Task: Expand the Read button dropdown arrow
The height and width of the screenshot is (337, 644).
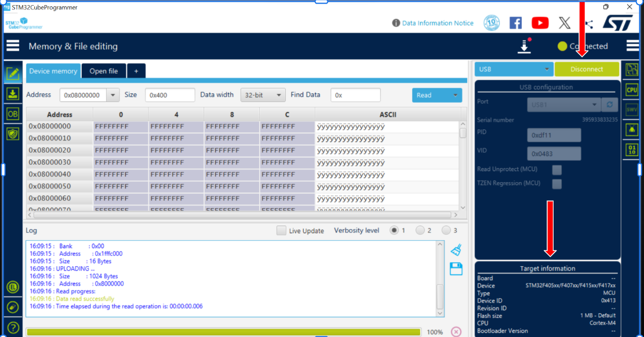Action: [456, 95]
